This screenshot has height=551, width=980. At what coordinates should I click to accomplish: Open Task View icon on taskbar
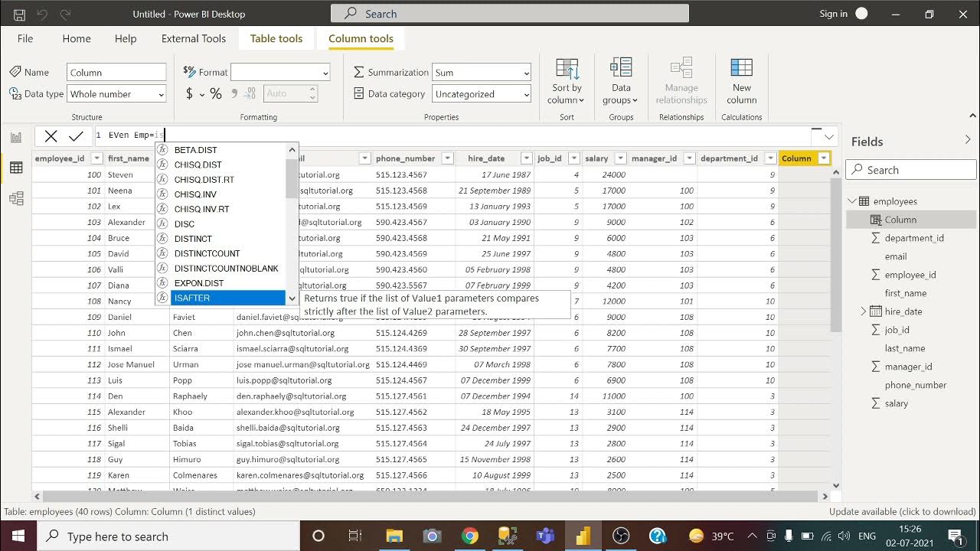point(355,536)
